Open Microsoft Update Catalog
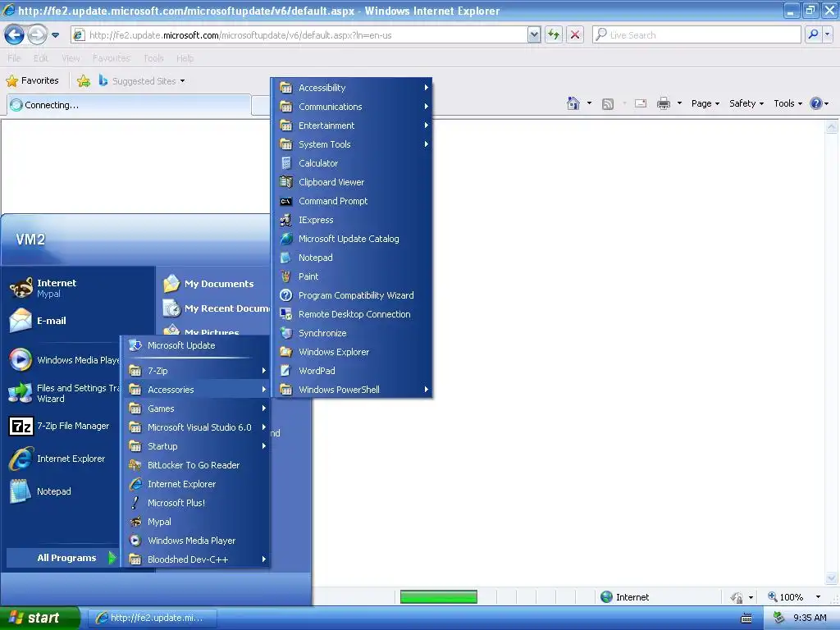The image size is (840, 630). (x=351, y=239)
